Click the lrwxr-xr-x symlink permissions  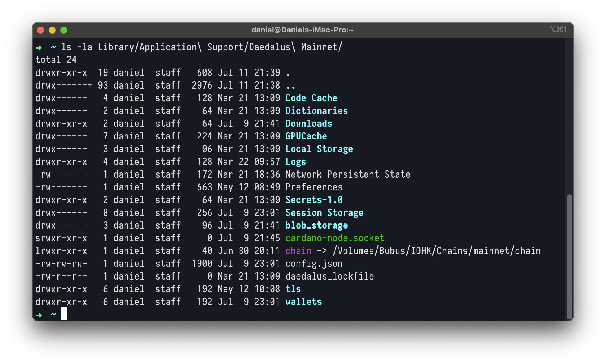click(x=61, y=251)
